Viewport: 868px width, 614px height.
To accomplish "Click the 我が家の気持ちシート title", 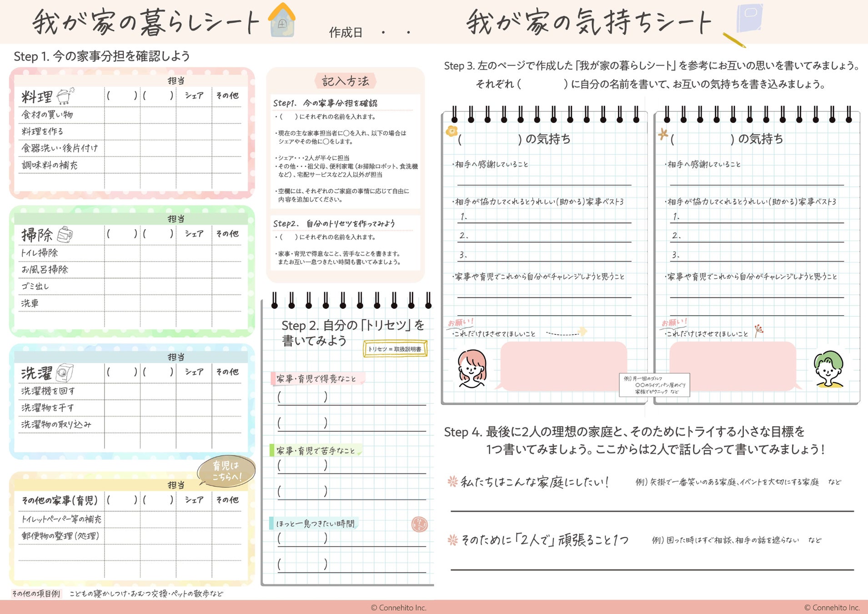I will click(589, 22).
